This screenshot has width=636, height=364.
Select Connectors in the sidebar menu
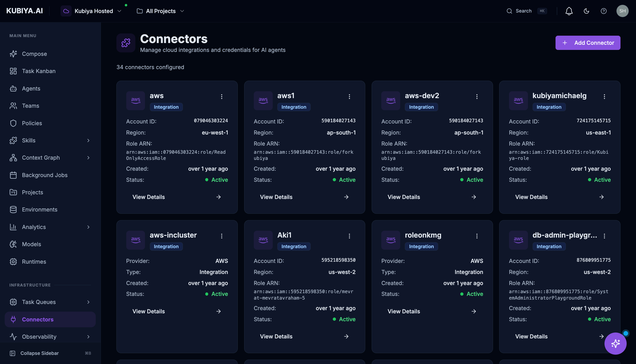point(37,319)
